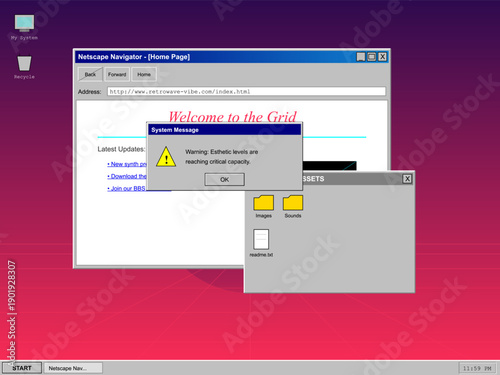500x375 pixels.
Task: Click the Forward navigation button
Action: pos(117,74)
